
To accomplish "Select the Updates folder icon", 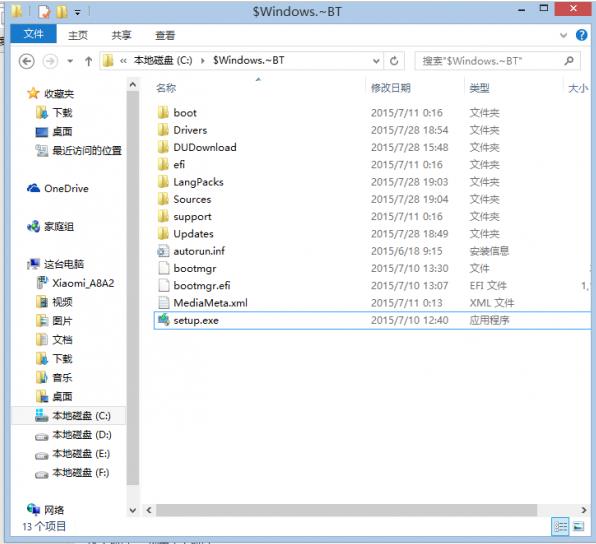I will 163,233.
